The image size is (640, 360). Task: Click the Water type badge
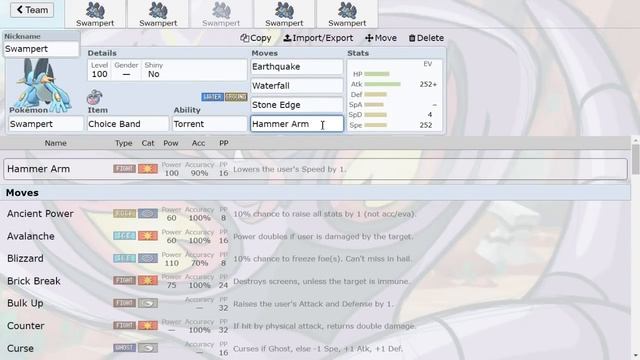pyautogui.click(x=212, y=97)
